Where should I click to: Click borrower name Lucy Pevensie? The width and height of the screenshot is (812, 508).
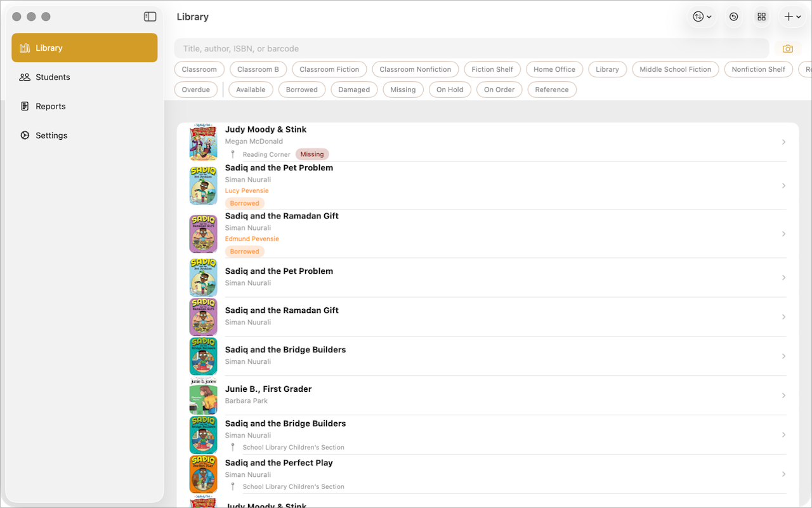(247, 190)
